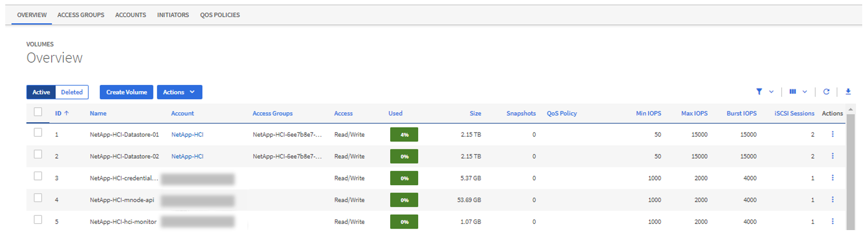Expand the Actions dropdown button
Image resolution: width=868 pixels, height=238 pixels.
click(x=179, y=92)
